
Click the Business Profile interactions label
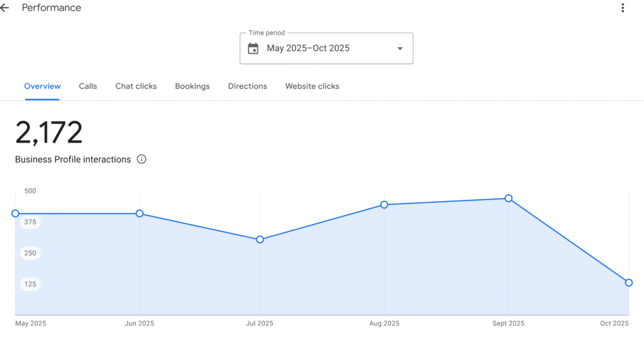73,160
